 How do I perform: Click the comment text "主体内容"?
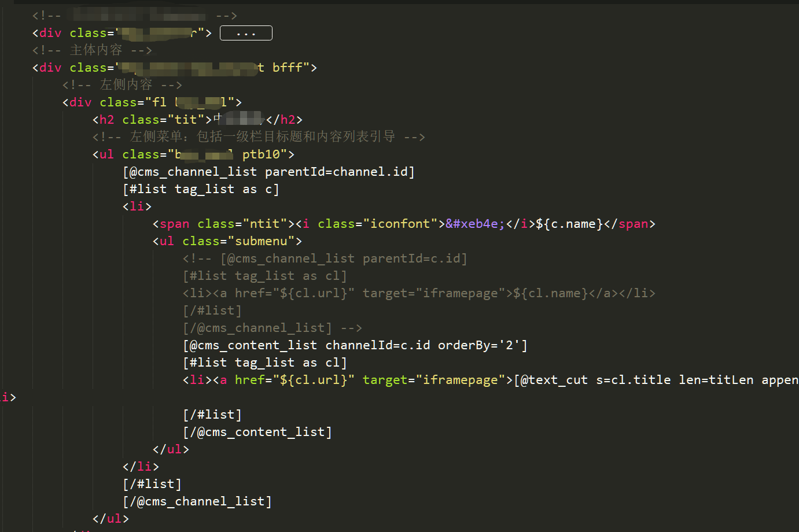pyautogui.click(x=96, y=50)
